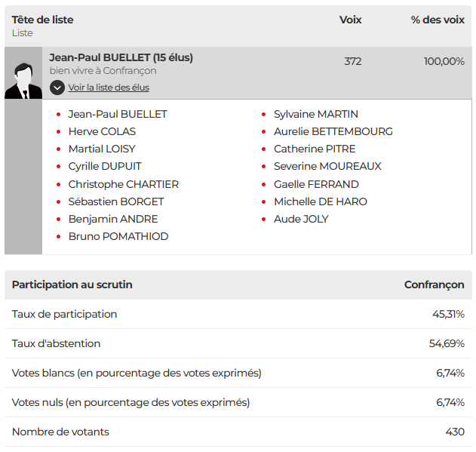Click list name 'bien vivre à Confrançon'
The height and width of the screenshot is (452, 476).
tap(103, 71)
